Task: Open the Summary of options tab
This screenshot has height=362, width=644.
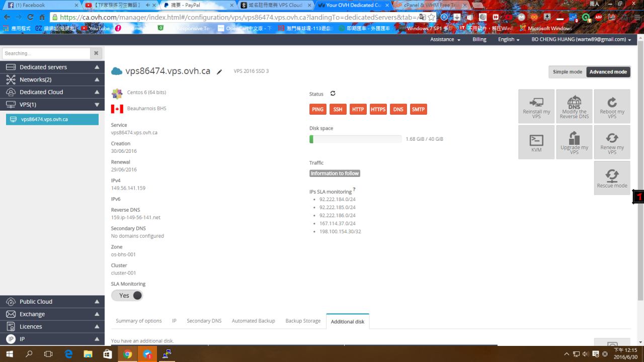Action: point(139,321)
